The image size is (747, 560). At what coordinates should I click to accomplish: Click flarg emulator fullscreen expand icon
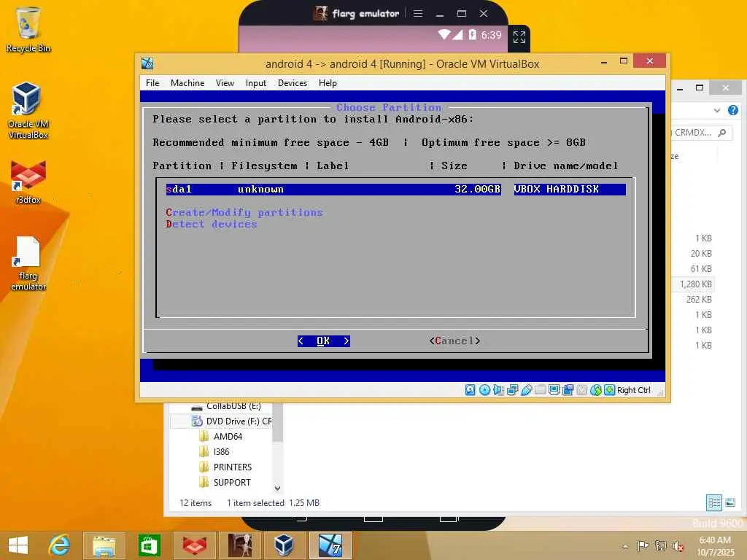click(x=519, y=37)
